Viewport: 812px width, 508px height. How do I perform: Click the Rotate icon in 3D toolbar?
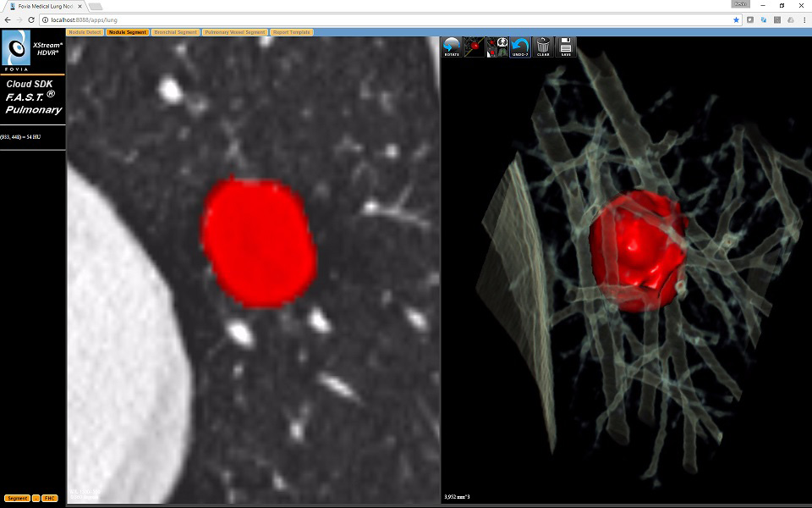[453, 47]
